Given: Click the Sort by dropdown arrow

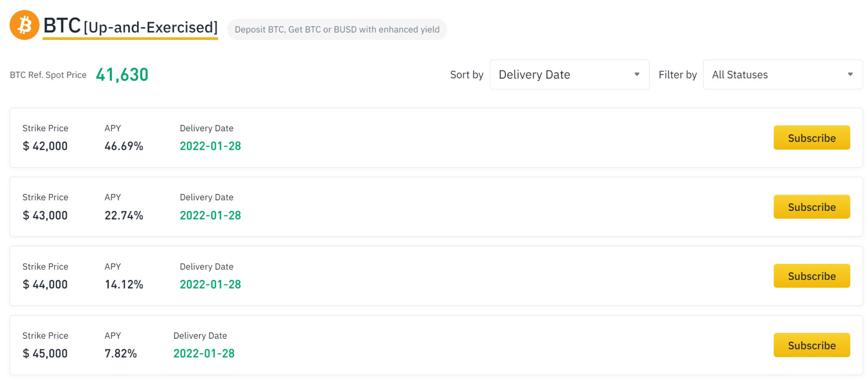Looking at the screenshot, I should click(637, 74).
